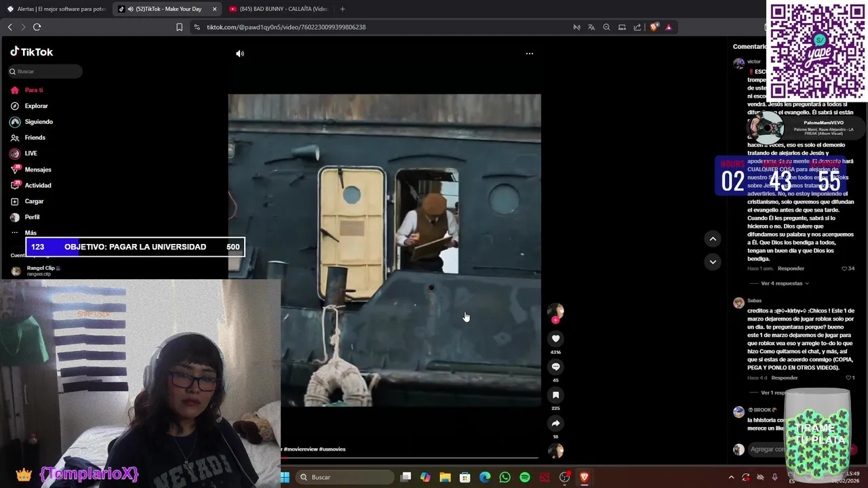Screen dimensions: 868x488
Task: Click the Windows taskbar Buscar box
Action: pyautogui.click(x=344, y=477)
